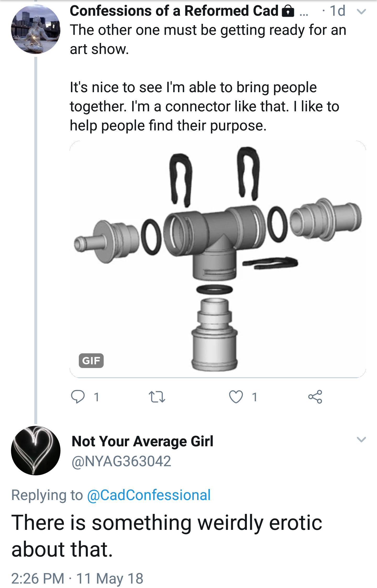Open the tweet text about an art show
This screenshot has width=377, height=588.
coord(208,39)
